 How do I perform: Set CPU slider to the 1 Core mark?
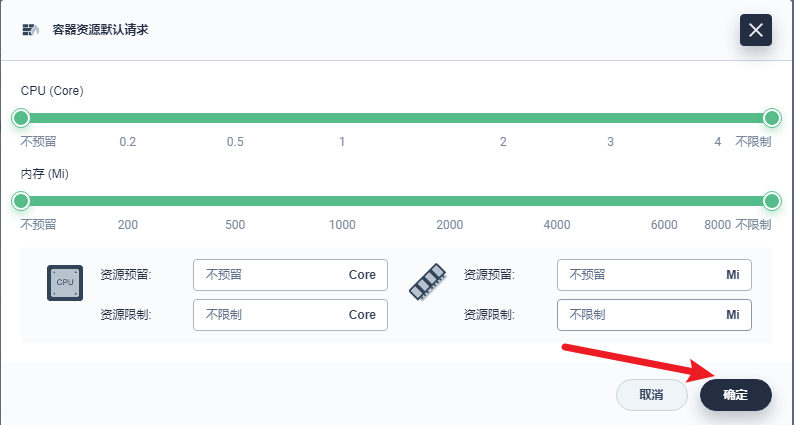(342, 118)
